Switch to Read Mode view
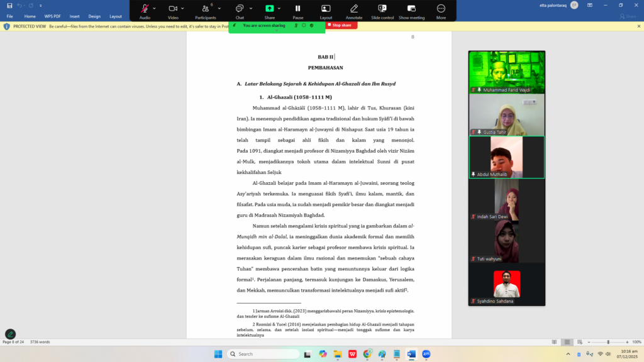644x362 pixels. [555, 342]
